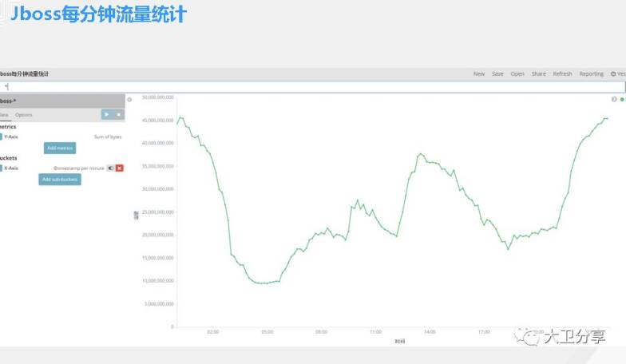Click the green legend color dot
Image resolution: width=626 pixels, height=364 pixels.
click(621, 99)
